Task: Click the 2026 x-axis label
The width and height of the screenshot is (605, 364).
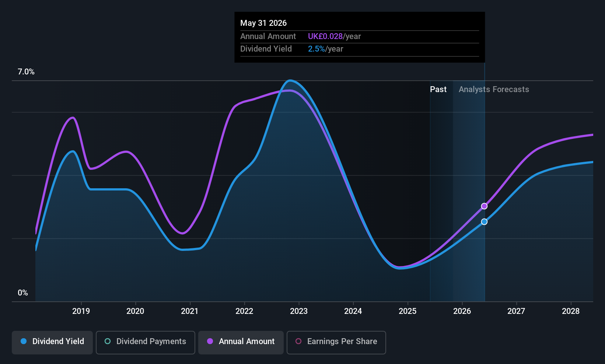Action: click(462, 311)
